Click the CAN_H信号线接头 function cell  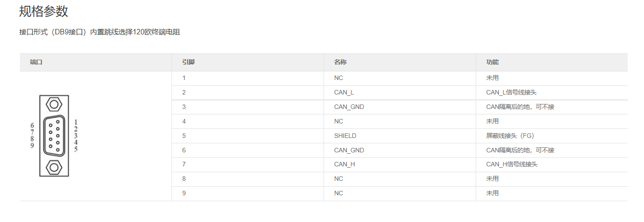(x=512, y=164)
